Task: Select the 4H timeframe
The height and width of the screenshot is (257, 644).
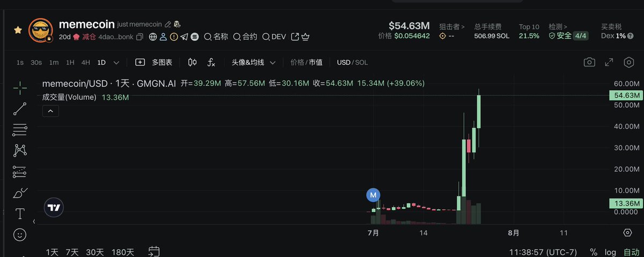Action: tap(86, 62)
